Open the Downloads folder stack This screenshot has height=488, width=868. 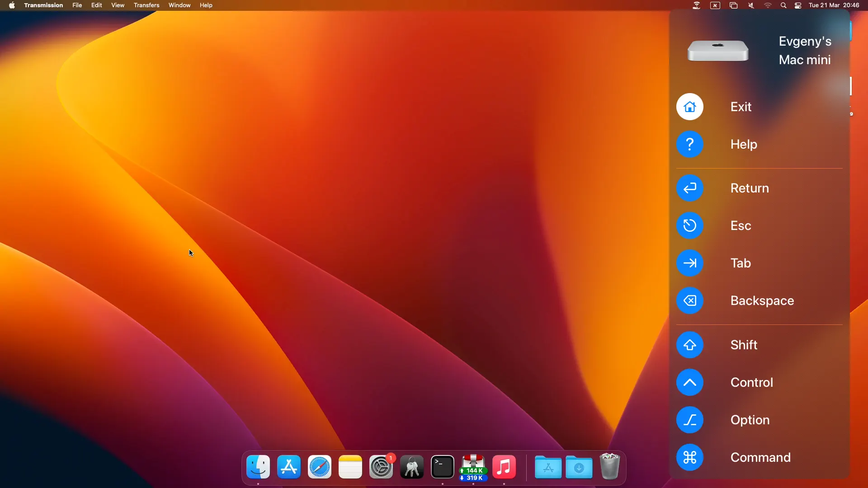[x=579, y=467]
